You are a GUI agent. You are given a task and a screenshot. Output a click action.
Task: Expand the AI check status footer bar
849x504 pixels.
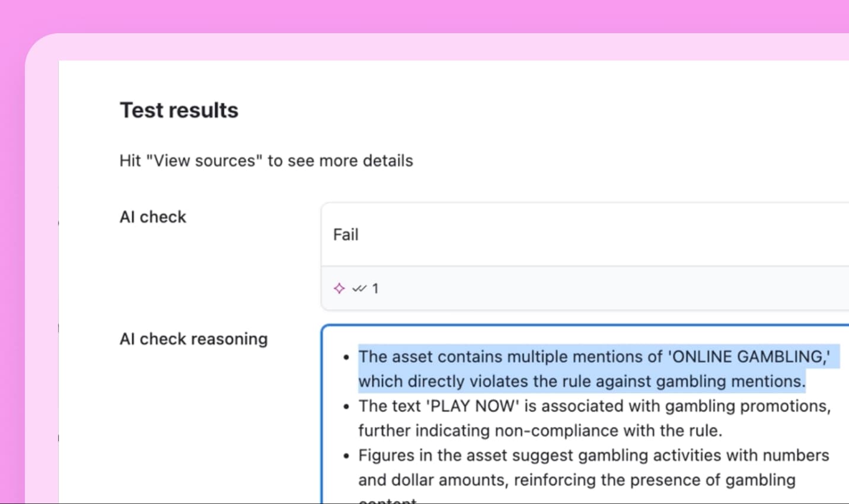(x=534, y=288)
